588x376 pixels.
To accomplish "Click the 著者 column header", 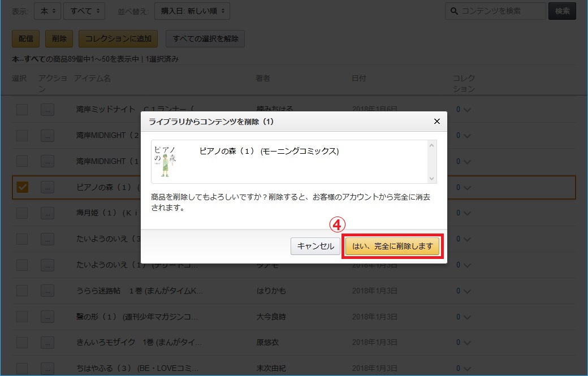I will [263, 78].
